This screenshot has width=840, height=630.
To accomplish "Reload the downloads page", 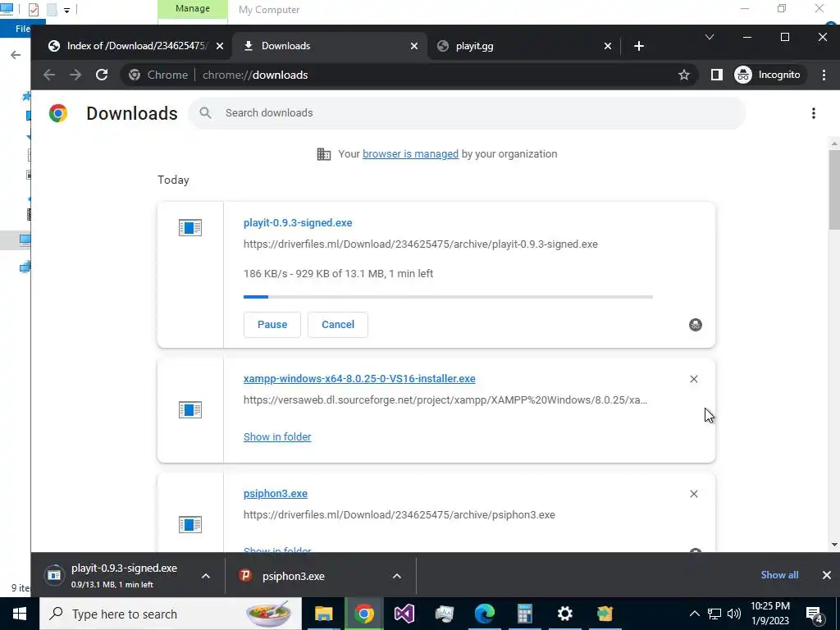I will click(102, 75).
